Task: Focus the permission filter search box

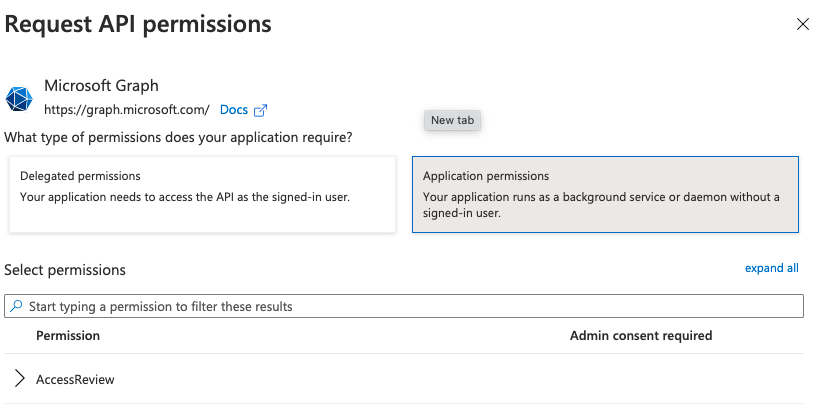Action: point(404,306)
